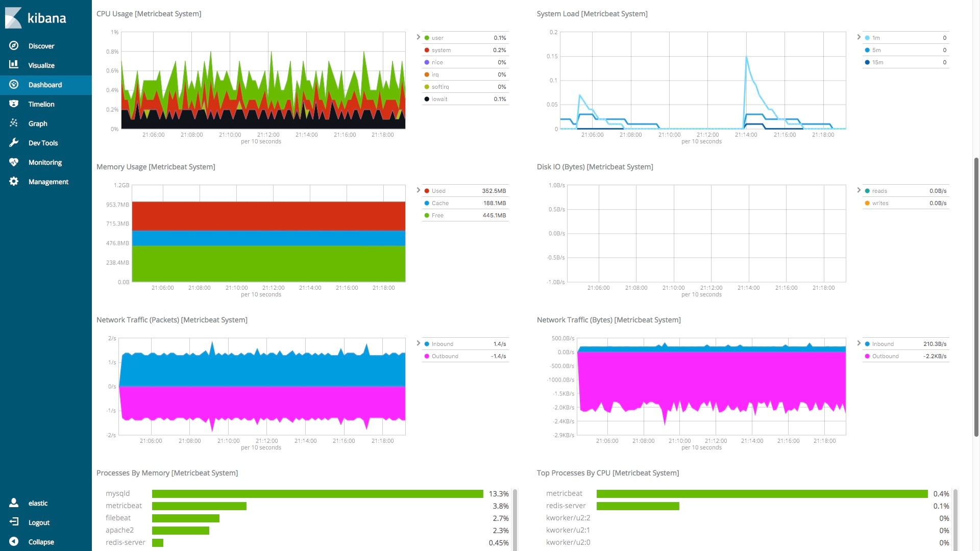Click the elastic user profile icon

pos(14,503)
